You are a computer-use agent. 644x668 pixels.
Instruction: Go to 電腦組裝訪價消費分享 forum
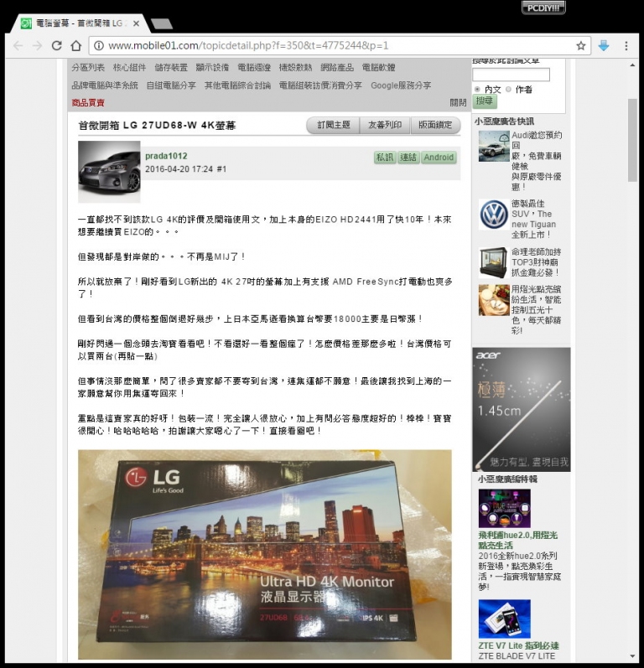[x=320, y=85]
